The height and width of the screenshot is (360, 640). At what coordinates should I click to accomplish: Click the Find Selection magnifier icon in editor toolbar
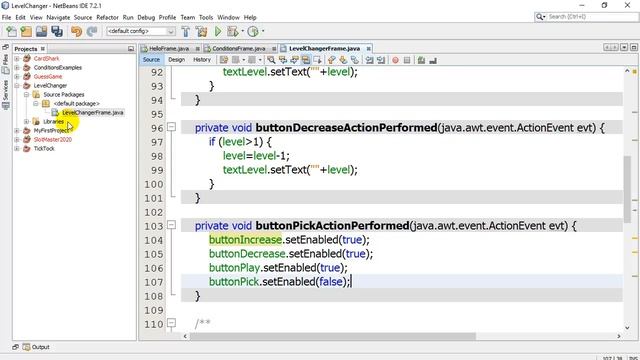[x=271, y=60]
